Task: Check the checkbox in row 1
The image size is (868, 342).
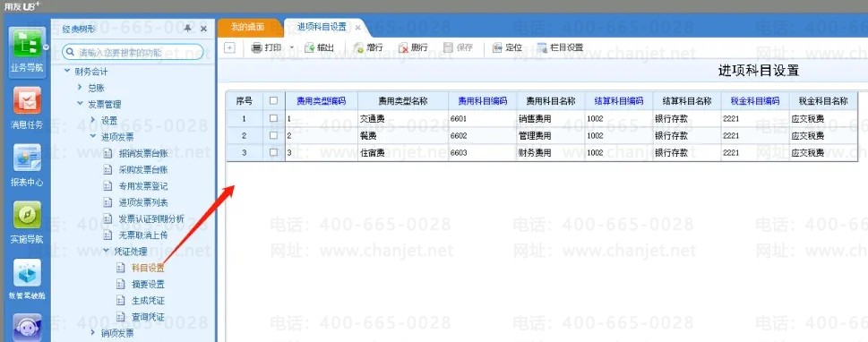Action: 273,118
